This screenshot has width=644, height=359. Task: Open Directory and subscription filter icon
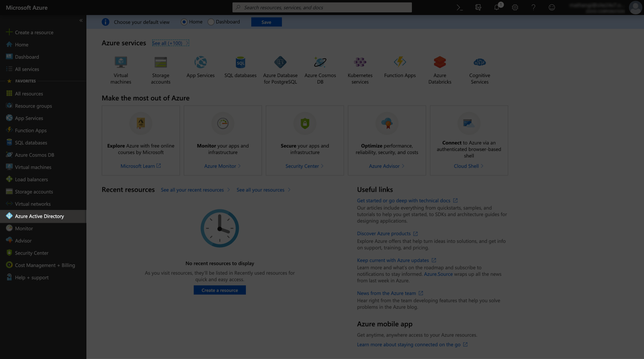pyautogui.click(x=478, y=7)
